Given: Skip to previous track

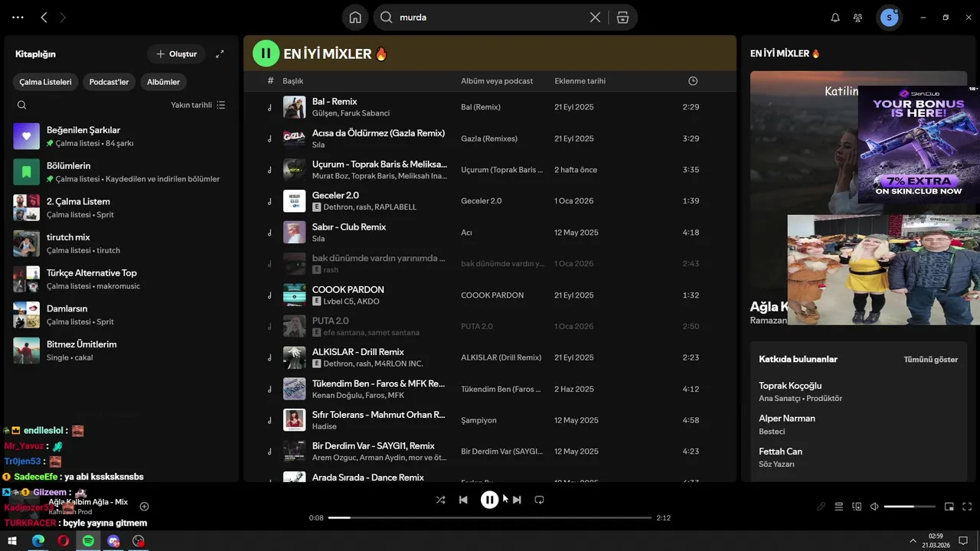Looking at the screenshot, I should pos(463,500).
